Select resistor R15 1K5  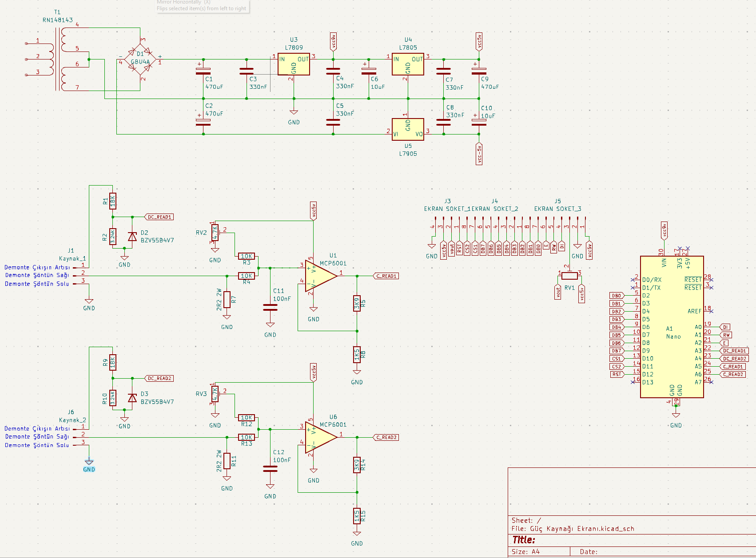click(x=357, y=516)
